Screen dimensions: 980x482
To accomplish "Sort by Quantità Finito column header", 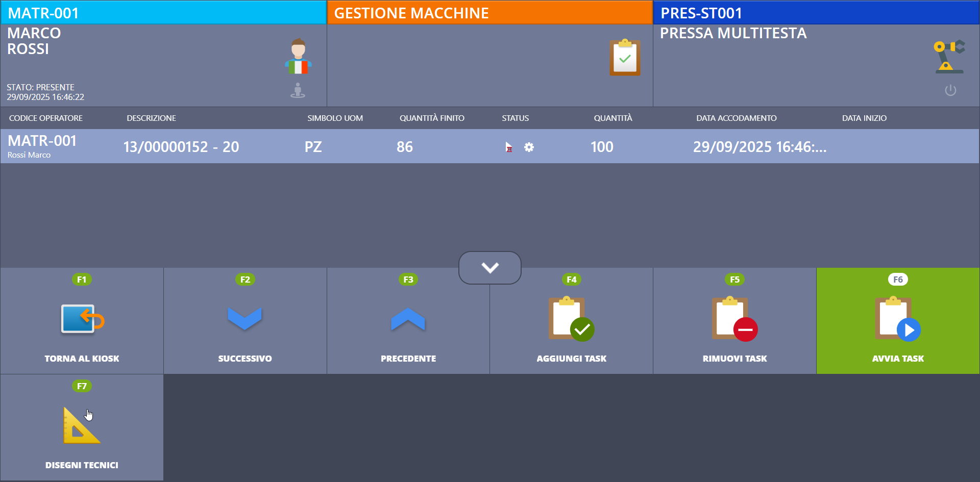I will [x=432, y=118].
